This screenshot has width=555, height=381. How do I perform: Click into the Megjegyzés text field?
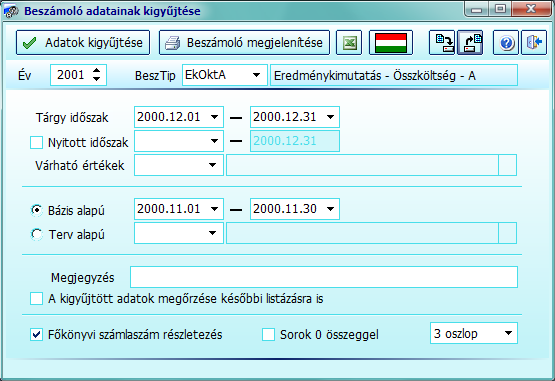[324, 277]
